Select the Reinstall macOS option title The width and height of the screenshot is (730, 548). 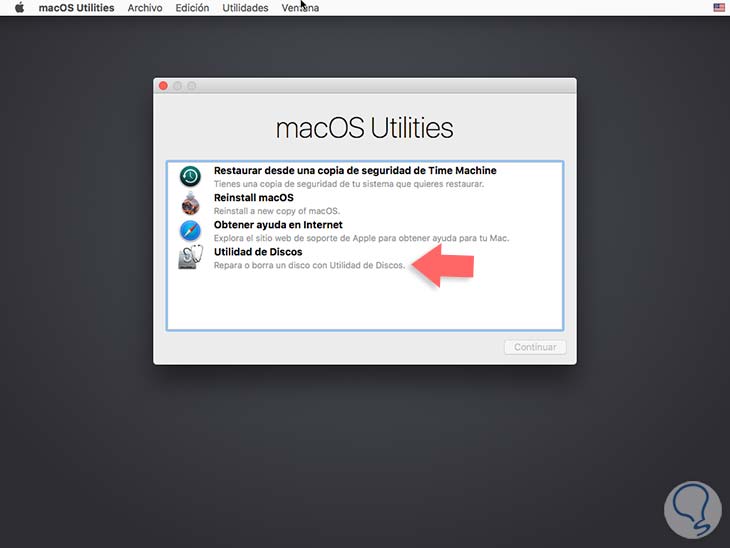(254, 197)
